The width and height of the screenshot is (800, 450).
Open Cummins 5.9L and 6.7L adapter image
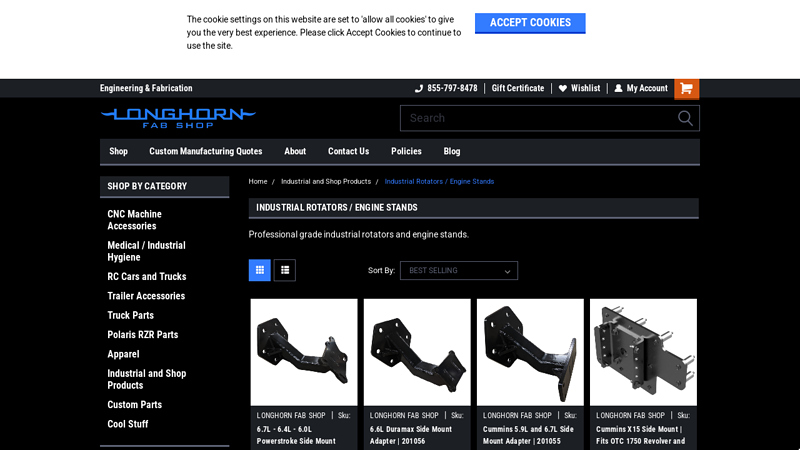[530, 352]
